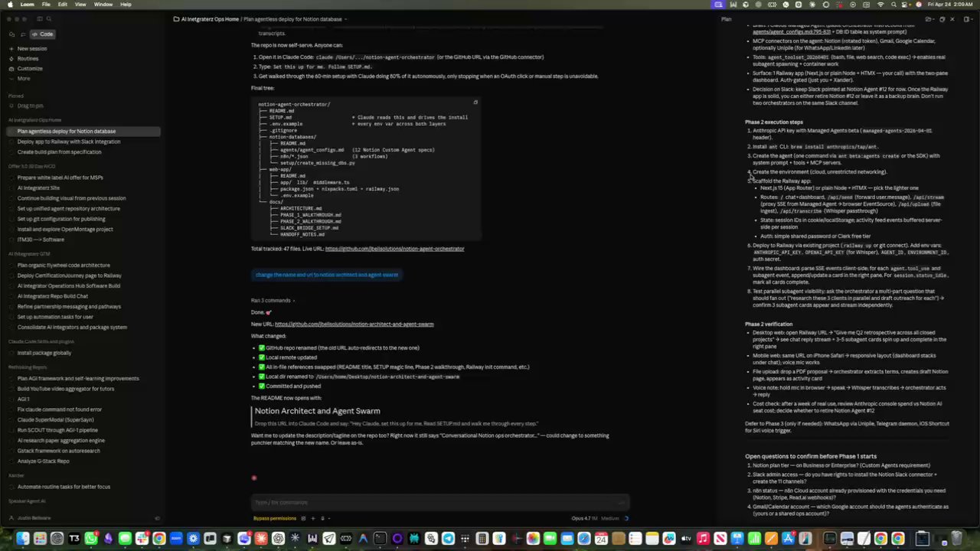Click the 'change the name and url' user message
Image resolution: width=980 pixels, height=551 pixels.
pyautogui.click(x=327, y=275)
